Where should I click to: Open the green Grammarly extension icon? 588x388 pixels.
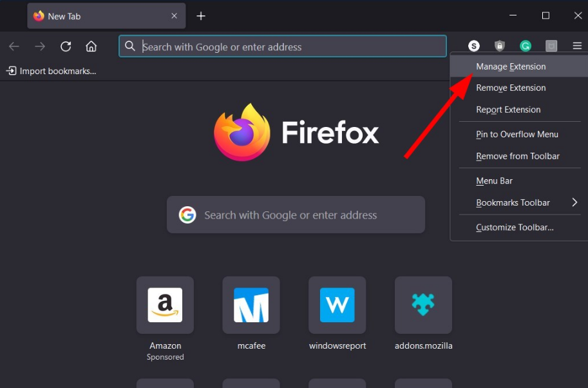(x=526, y=46)
